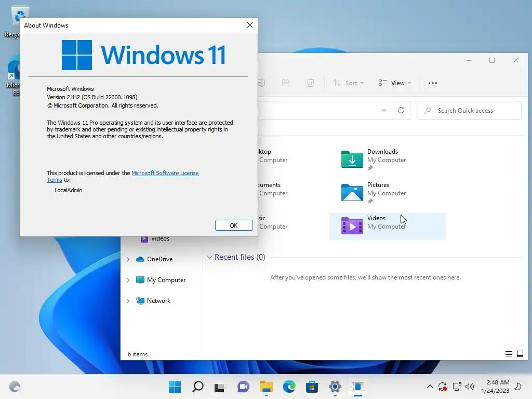Screen dimensions: 532x399
Task: Click the Refresh icon next to address bar
Action: (401, 110)
